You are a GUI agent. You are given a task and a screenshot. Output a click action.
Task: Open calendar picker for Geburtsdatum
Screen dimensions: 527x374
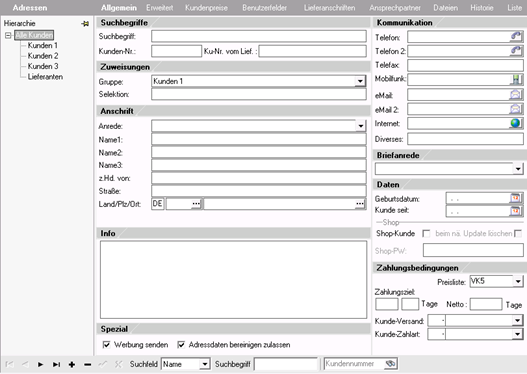(x=516, y=198)
